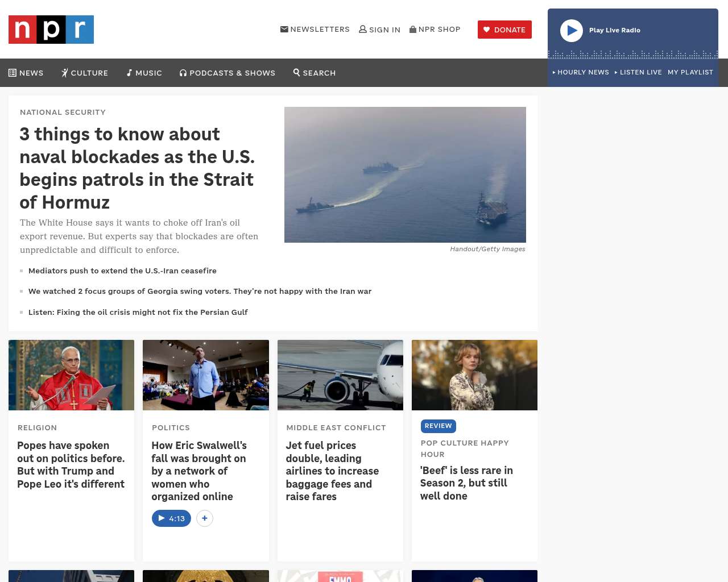Click the Sign In person icon
Screen dimensions: 728x582
(363, 29)
